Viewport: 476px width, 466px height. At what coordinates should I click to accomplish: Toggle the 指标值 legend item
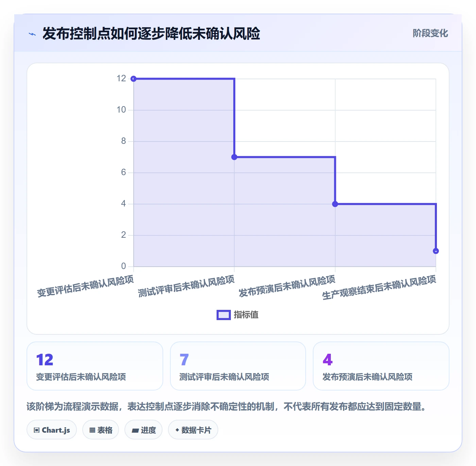[x=238, y=315]
